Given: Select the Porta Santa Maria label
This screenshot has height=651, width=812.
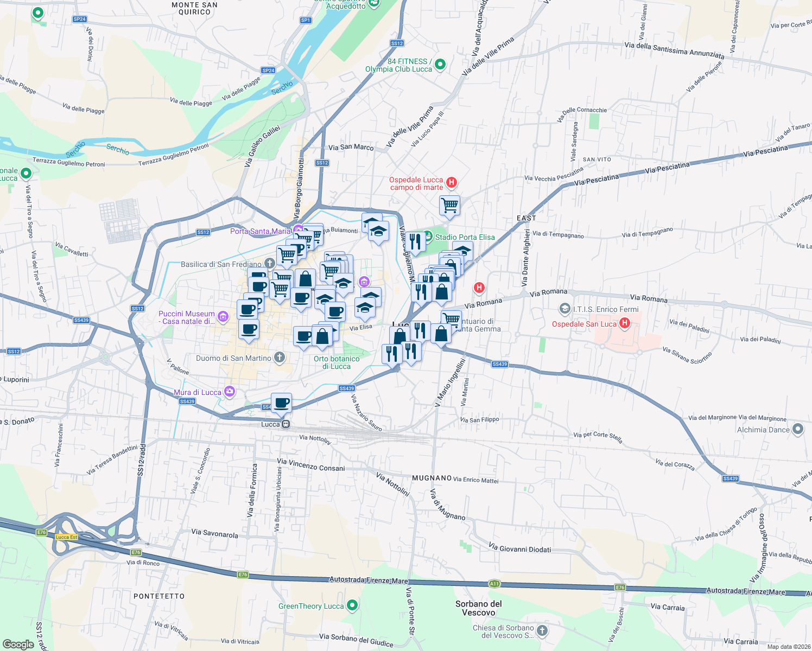Looking at the screenshot, I should 261,232.
